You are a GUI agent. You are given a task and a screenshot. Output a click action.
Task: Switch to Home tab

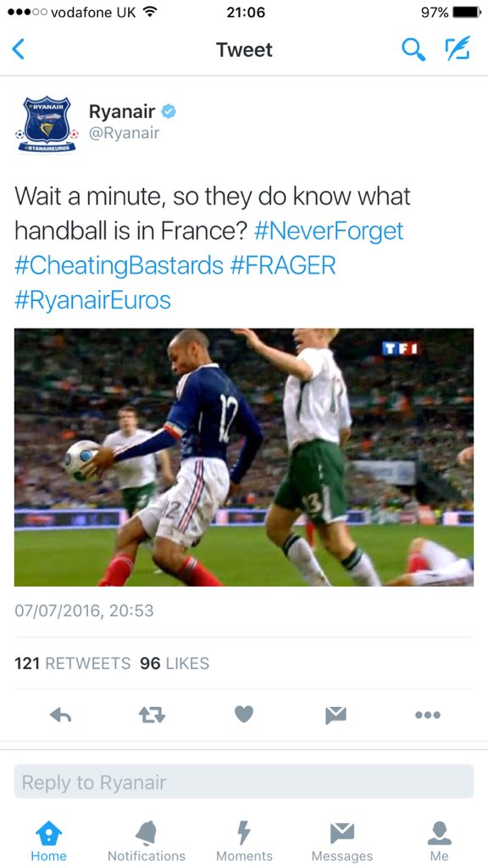point(48,842)
